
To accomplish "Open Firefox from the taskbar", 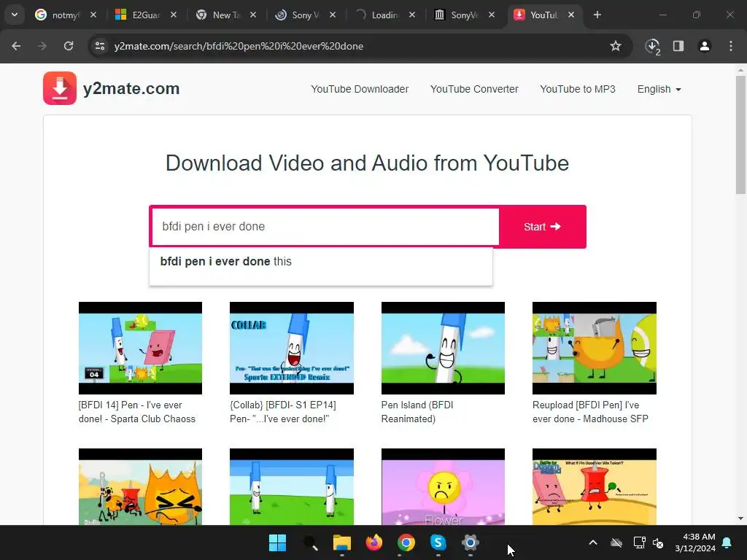I will point(374,542).
